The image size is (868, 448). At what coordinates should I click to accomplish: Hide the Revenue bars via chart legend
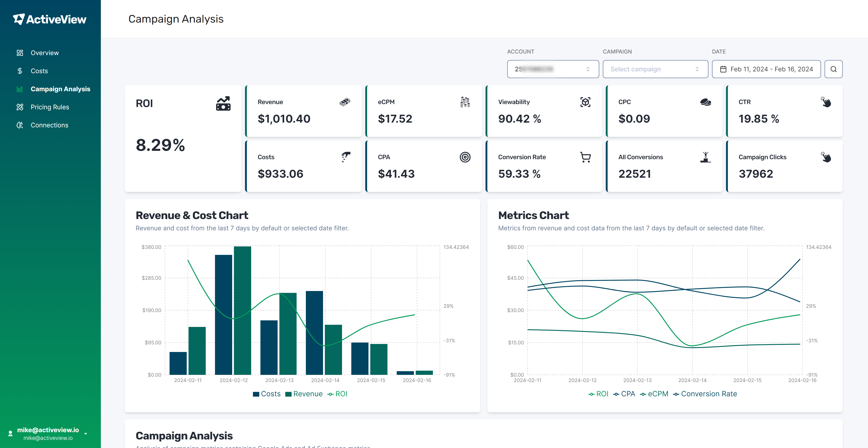304,394
